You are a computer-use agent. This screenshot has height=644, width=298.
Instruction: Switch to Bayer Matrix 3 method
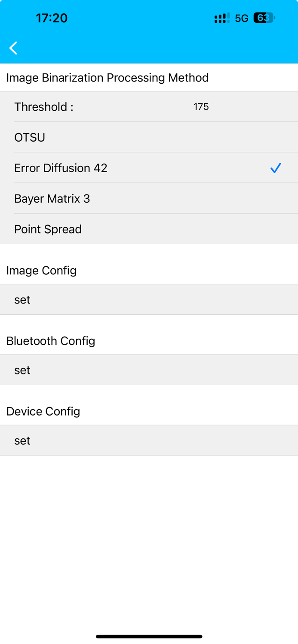(52, 198)
